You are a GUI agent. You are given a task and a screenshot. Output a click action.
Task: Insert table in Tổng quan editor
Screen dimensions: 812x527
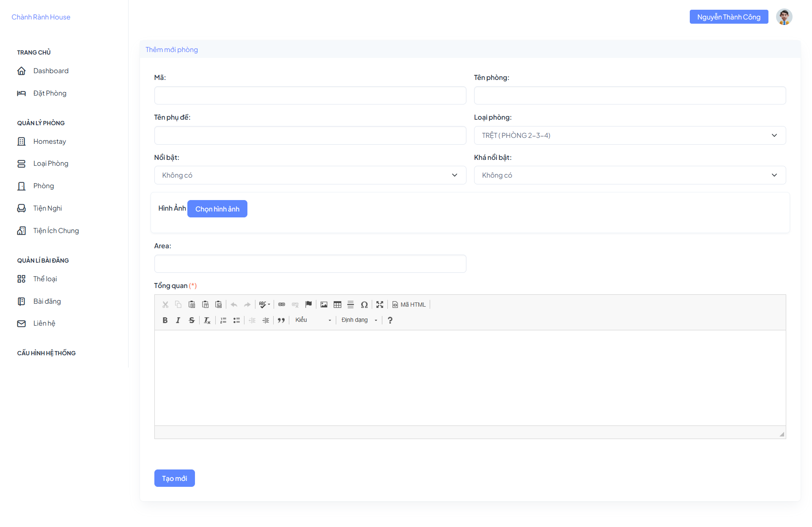[337, 305]
